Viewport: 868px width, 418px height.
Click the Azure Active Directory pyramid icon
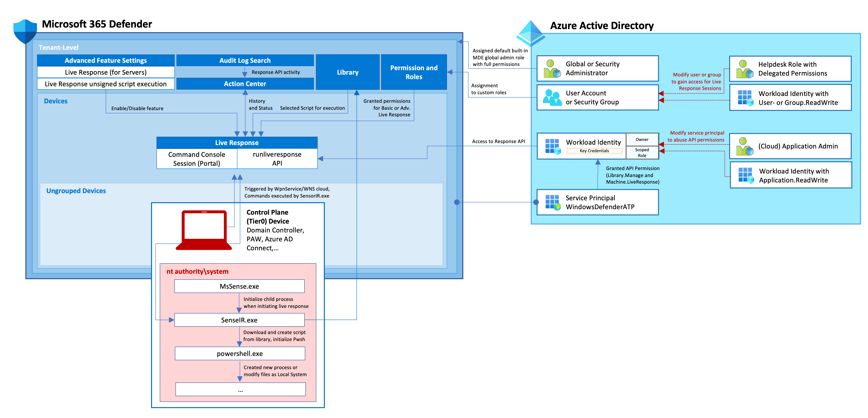pyautogui.click(x=530, y=33)
